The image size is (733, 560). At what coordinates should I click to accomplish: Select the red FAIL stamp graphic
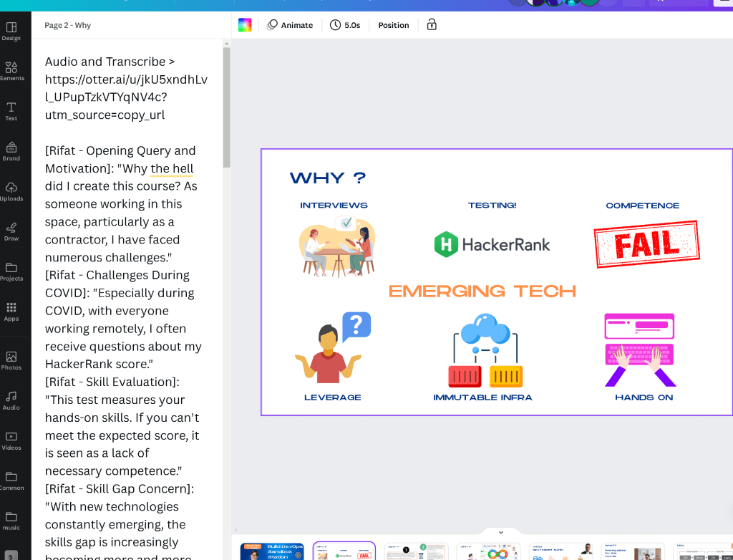[x=646, y=244]
